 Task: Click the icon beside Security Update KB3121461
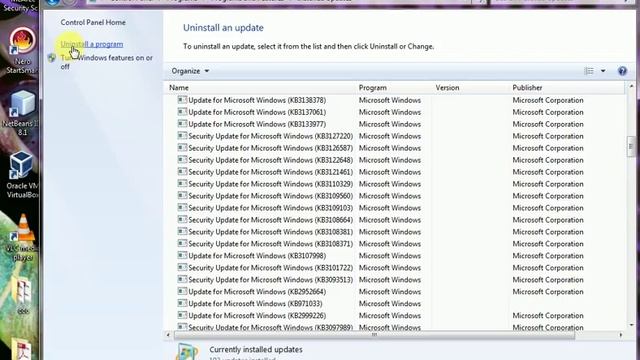coord(182,171)
